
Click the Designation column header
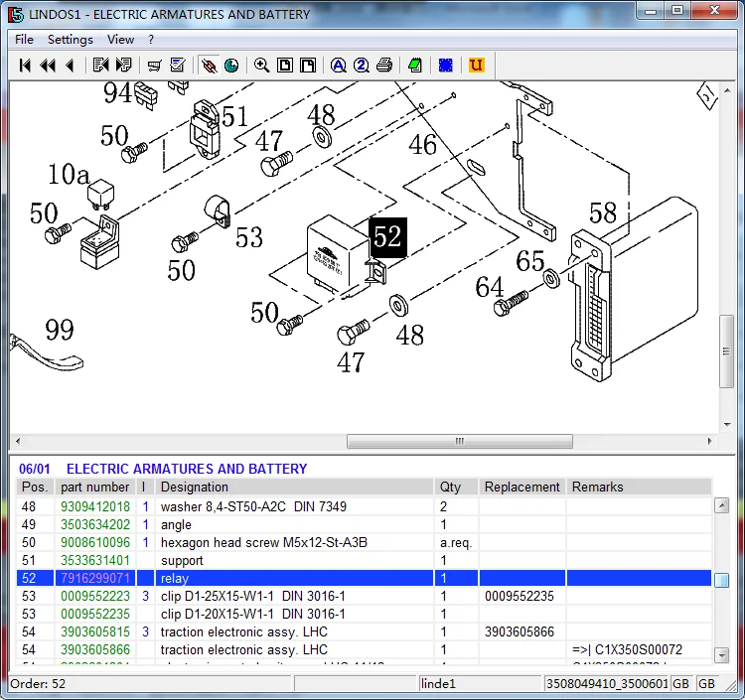[195, 488]
